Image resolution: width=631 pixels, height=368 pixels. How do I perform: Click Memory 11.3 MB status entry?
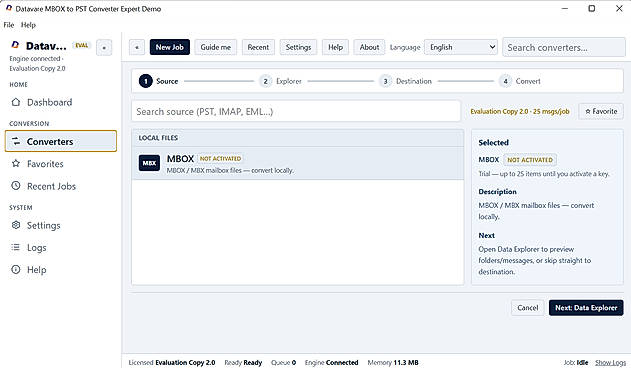(393, 362)
